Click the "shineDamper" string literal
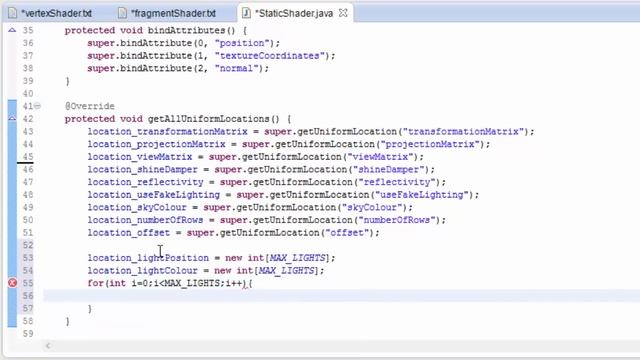Viewport: 640px width, 360px height. (389, 169)
